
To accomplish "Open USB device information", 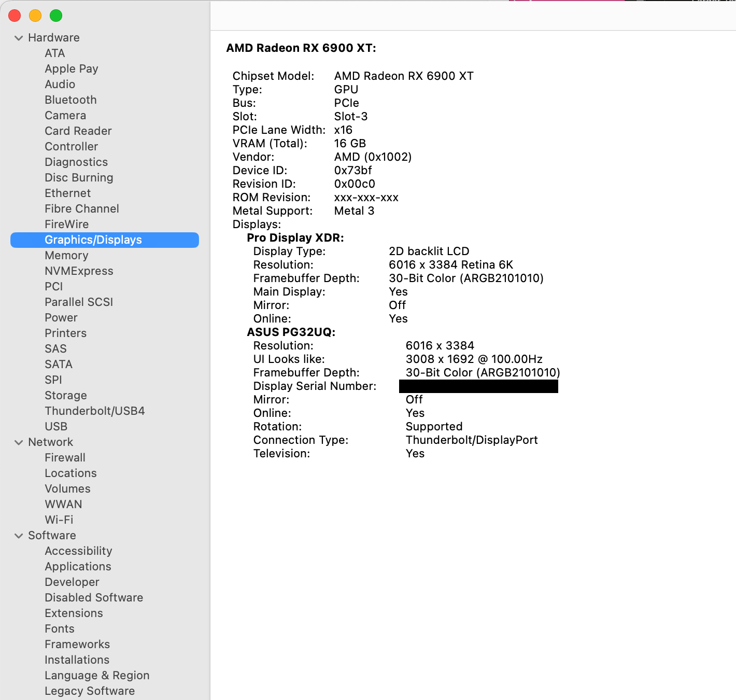I will (56, 427).
